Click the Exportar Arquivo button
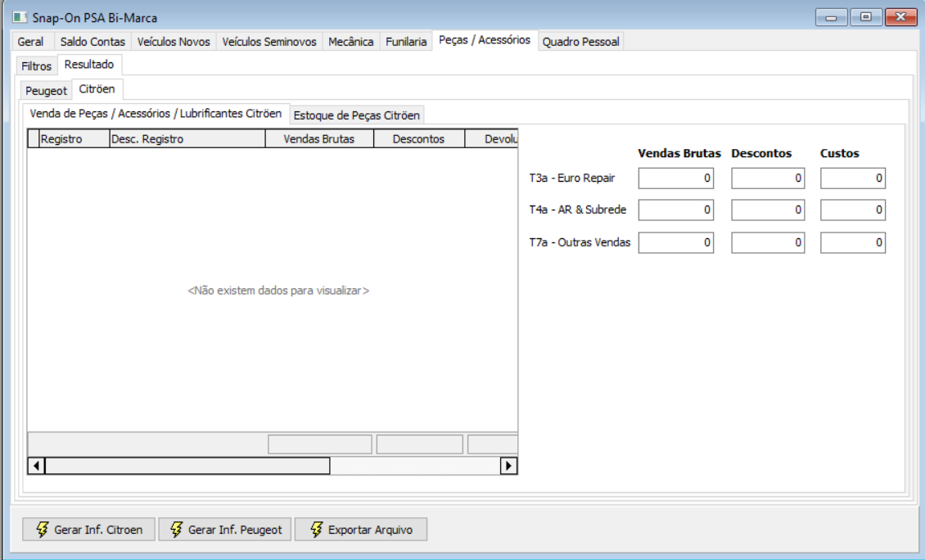This screenshot has width=925, height=560. pyautogui.click(x=360, y=530)
